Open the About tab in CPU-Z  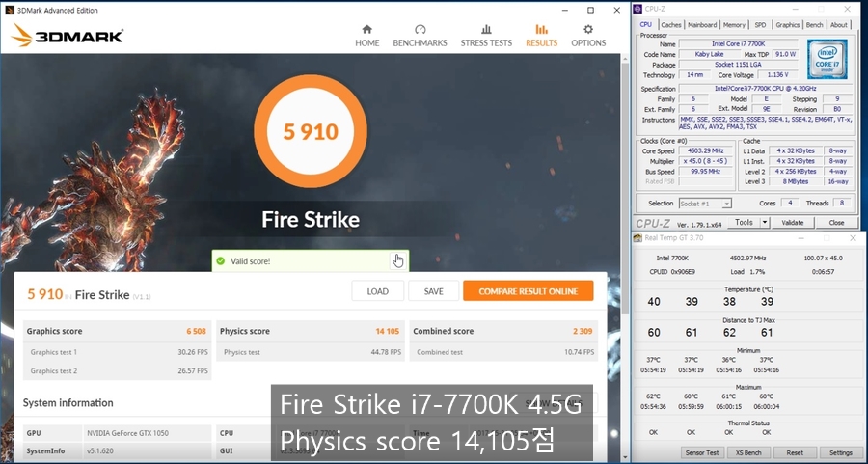pos(839,25)
